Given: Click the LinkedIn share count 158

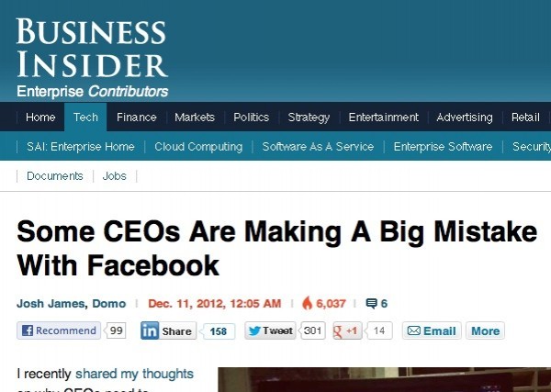Looking at the screenshot, I should pyautogui.click(x=218, y=331).
